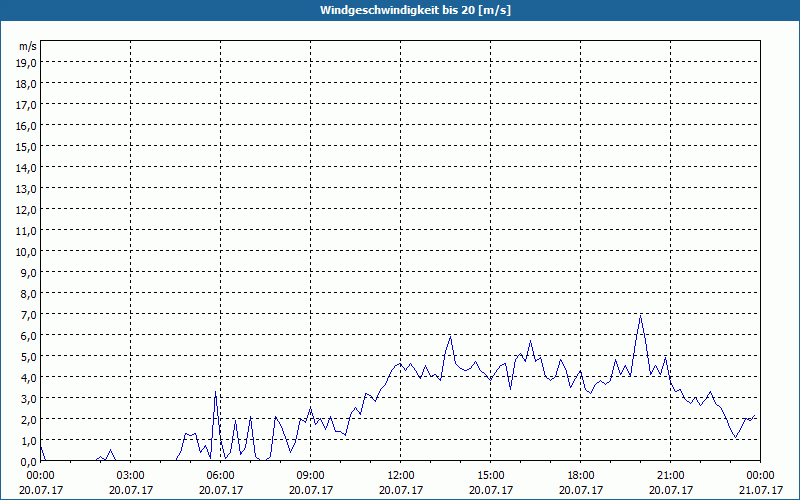Select the wind speed peak after 13:30

point(450,337)
